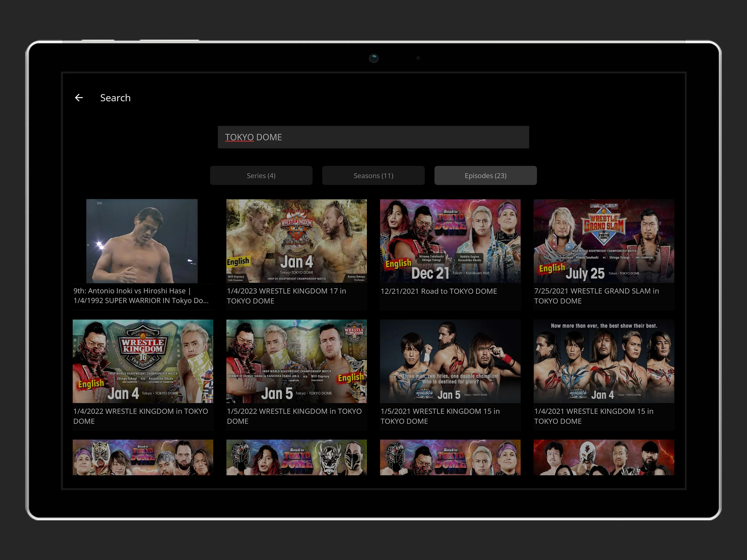Click title '1/5/2021 WRESTLE KINGDOM 15 in TOKYO DOME'

440,416
